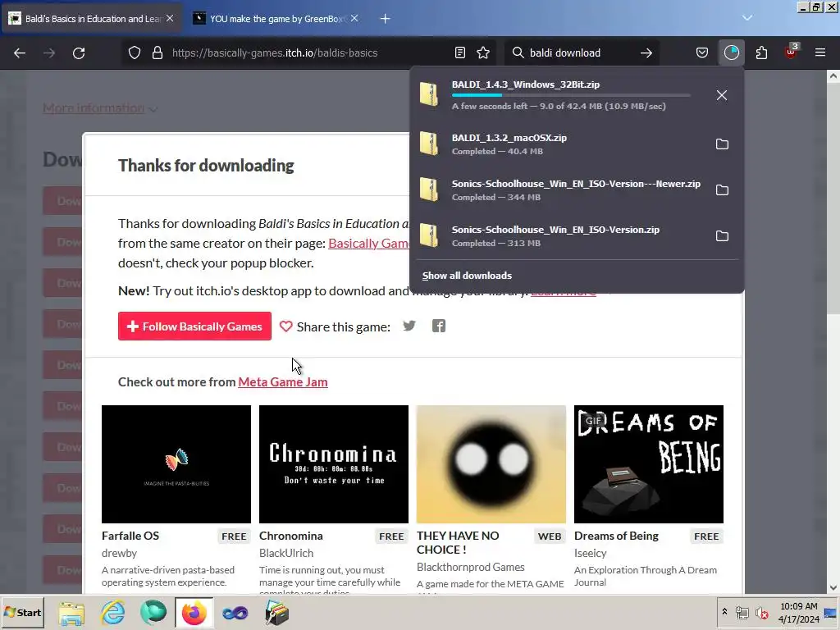Click the muted volume tray icon

[761, 612]
